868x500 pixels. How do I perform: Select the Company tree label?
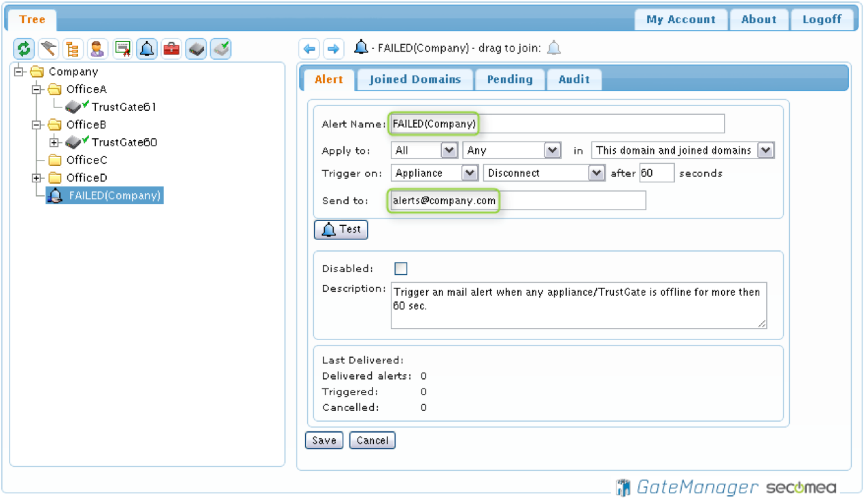click(73, 71)
